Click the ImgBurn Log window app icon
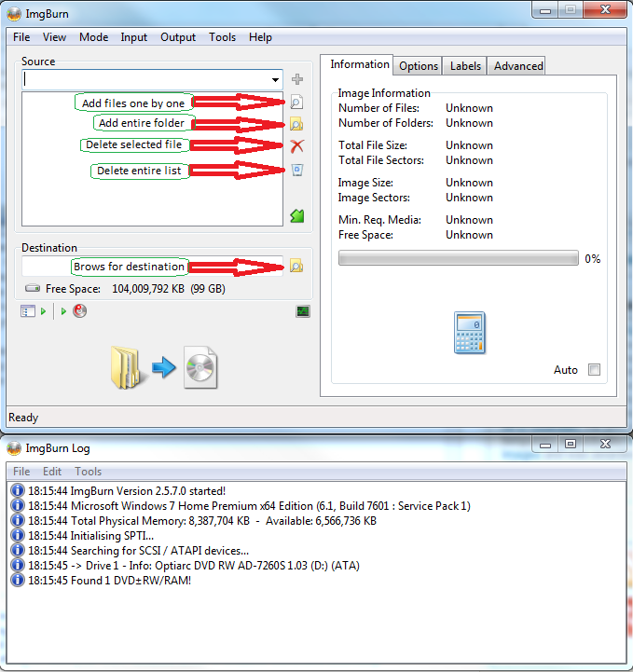 [x=14, y=448]
